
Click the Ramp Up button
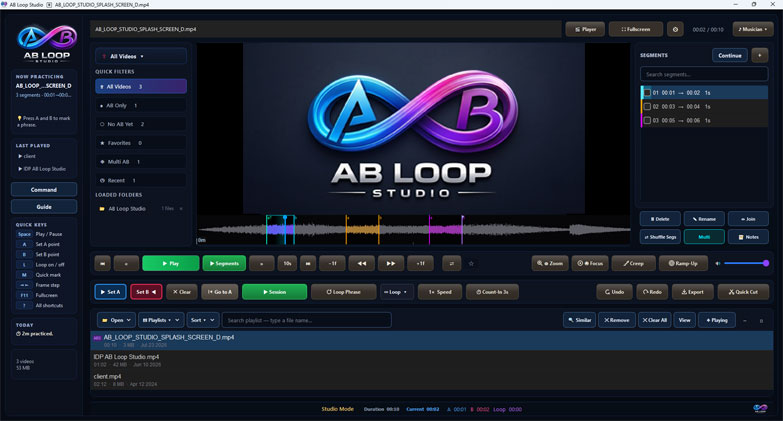683,263
